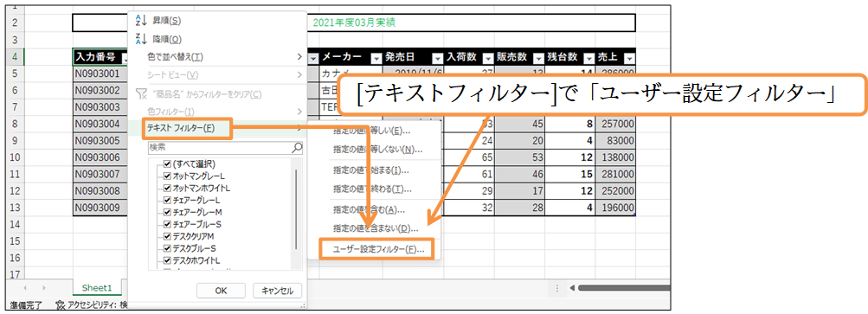The height and width of the screenshot is (314, 868).
Task: Toggle the デスクブルーS checkbox
Action: click(x=167, y=248)
